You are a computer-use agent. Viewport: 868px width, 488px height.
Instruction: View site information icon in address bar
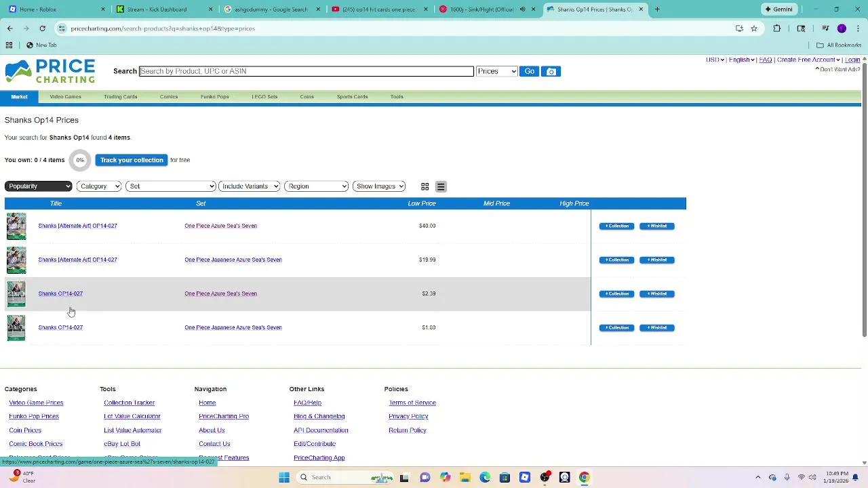pyautogui.click(x=62, y=28)
